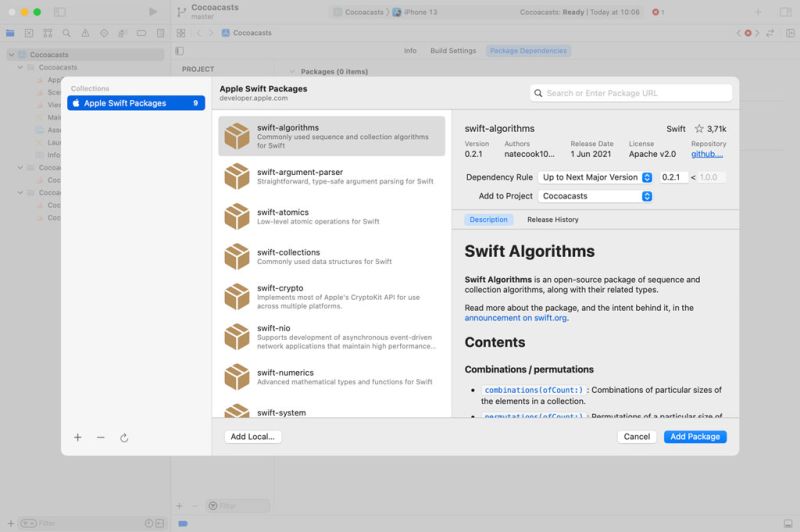Open the Breakpoint navigator icon

(x=141, y=33)
